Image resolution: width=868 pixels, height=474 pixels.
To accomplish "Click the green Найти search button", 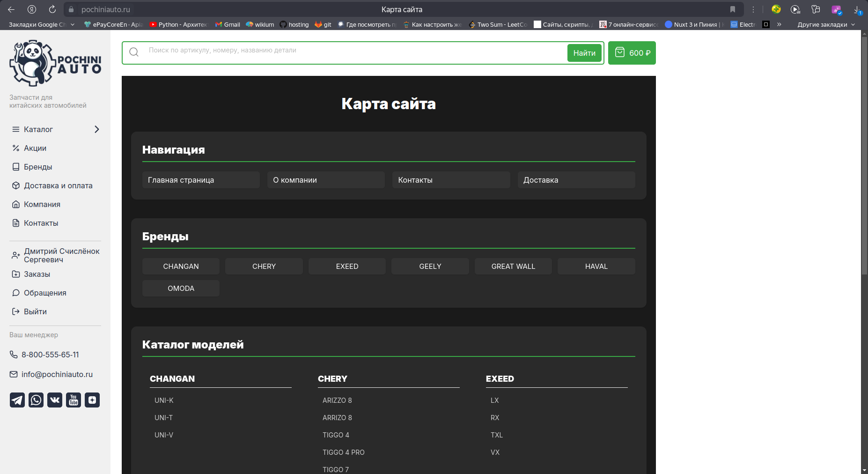I will [584, 53].
